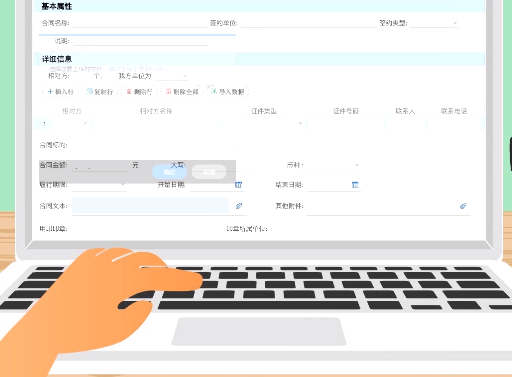The image size is (512, 377).
Task: Expand the 币种 currency dropdown
Action: coord(357,165)
